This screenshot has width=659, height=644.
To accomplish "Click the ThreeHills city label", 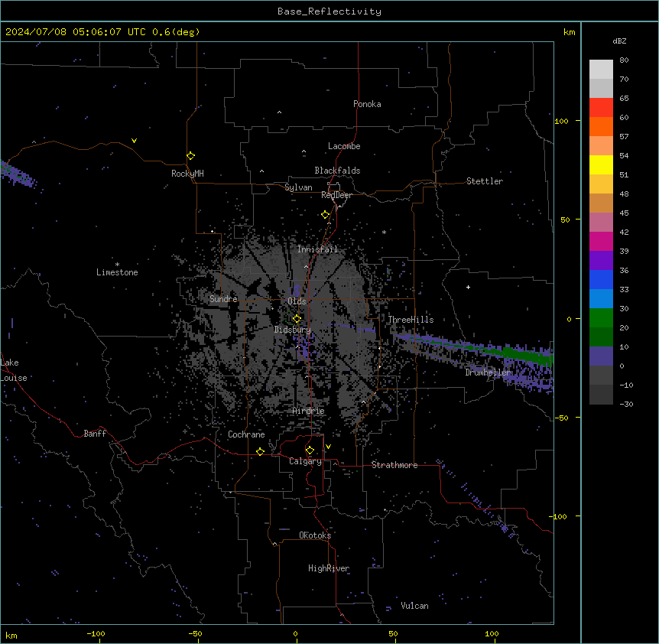I will pos(411,320).
